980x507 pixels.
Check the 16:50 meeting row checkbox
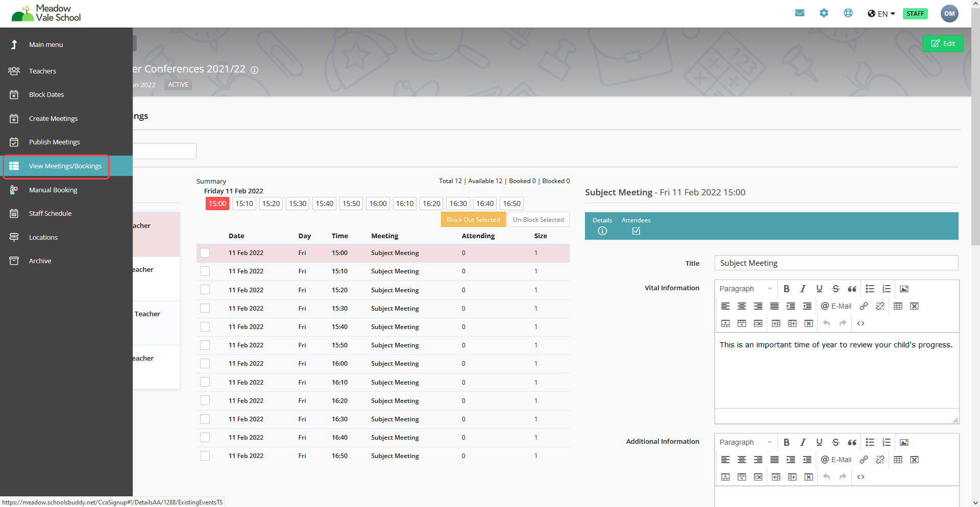tap(205, 456)
